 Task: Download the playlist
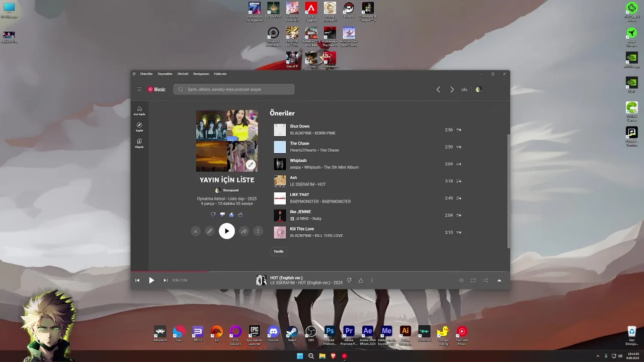pos(196,231)
